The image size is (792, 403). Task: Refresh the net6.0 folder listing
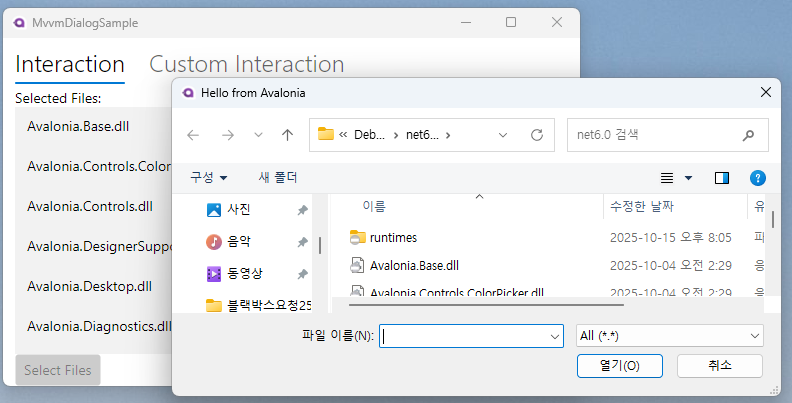coord(536,135)
